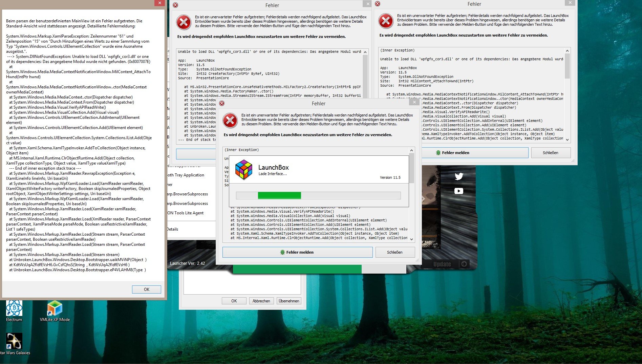Open the Twitter icon in the launcher
Screen dimensions: 642x364
coord(459,176)
